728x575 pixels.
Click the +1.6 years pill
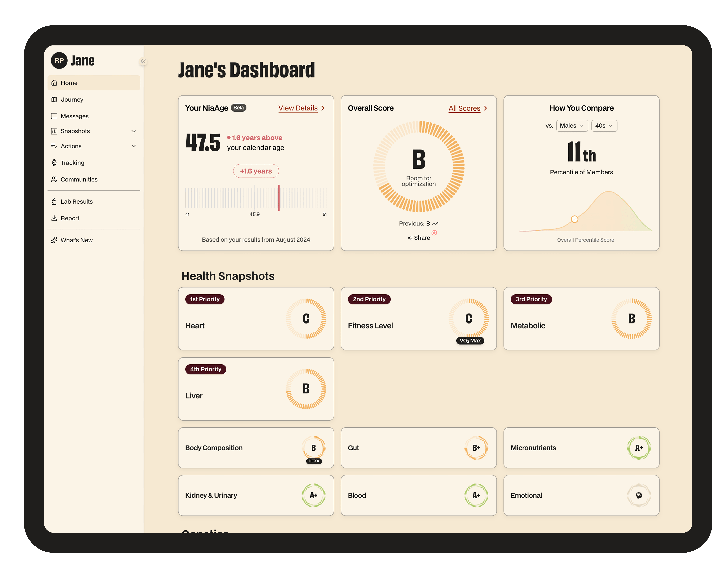[x=256, y=171]
